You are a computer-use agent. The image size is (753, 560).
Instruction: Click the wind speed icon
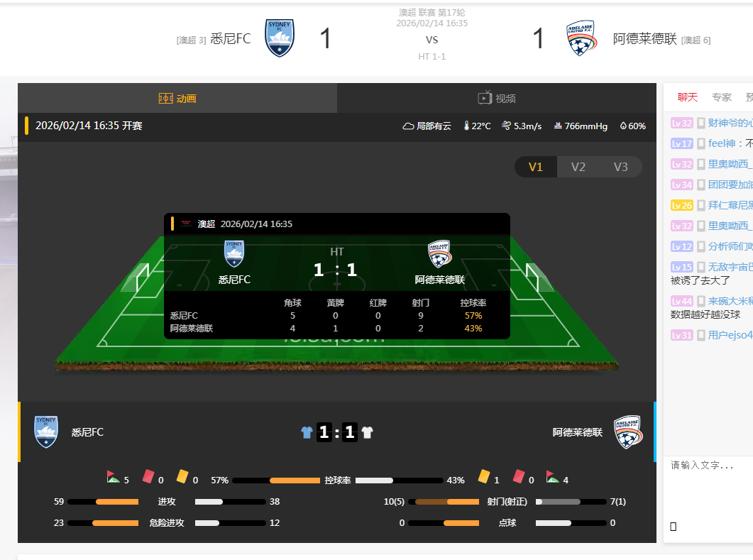506,126
